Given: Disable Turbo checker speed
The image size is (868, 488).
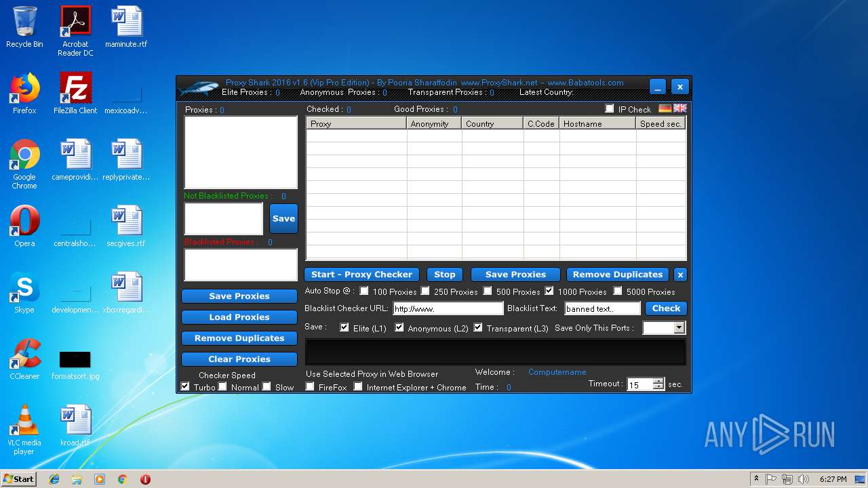Looking at the screenshot, I should [x=185, y=386].
